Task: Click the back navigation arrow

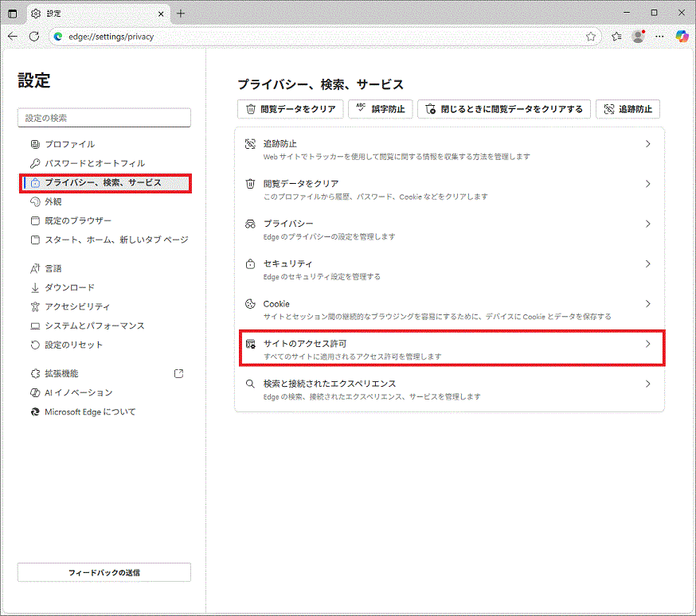Action: [x=13, y=37]
